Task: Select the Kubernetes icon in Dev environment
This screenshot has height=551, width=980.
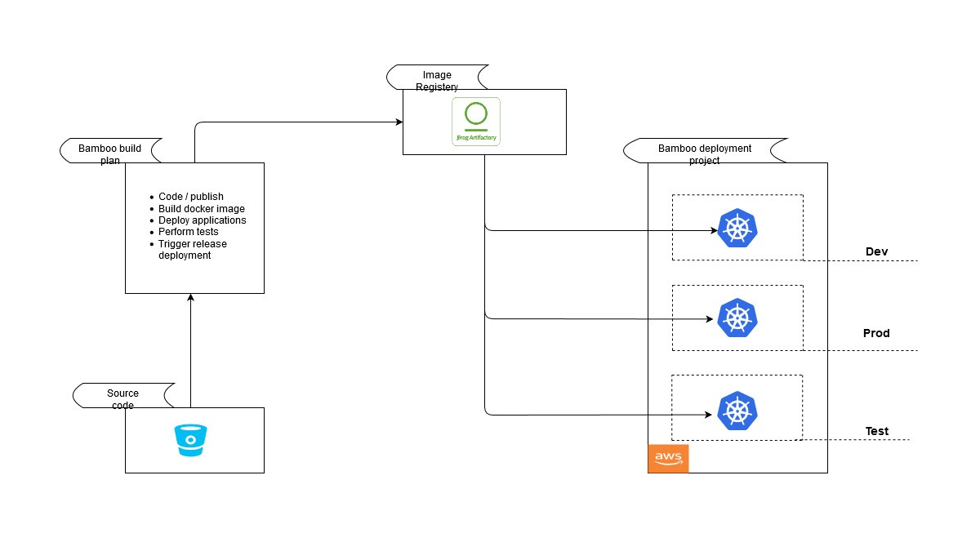Action: [x=737, y=228]
